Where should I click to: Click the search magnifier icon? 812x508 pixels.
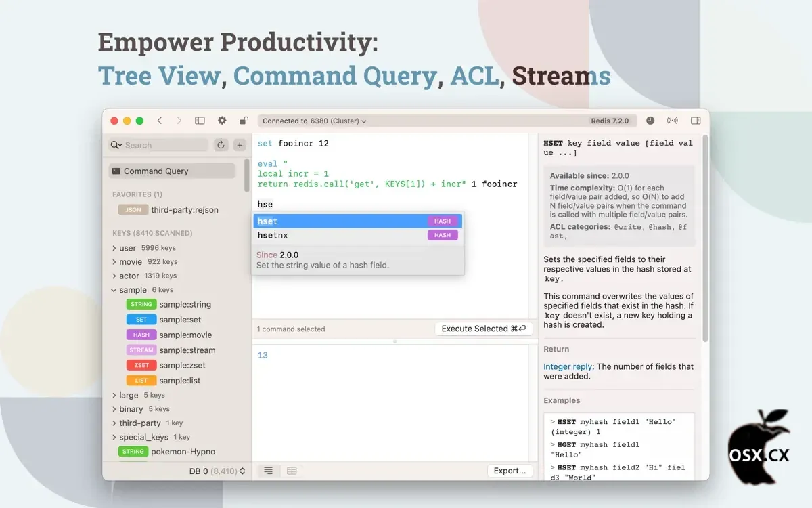pyautogui.click(x=116, y=145)
